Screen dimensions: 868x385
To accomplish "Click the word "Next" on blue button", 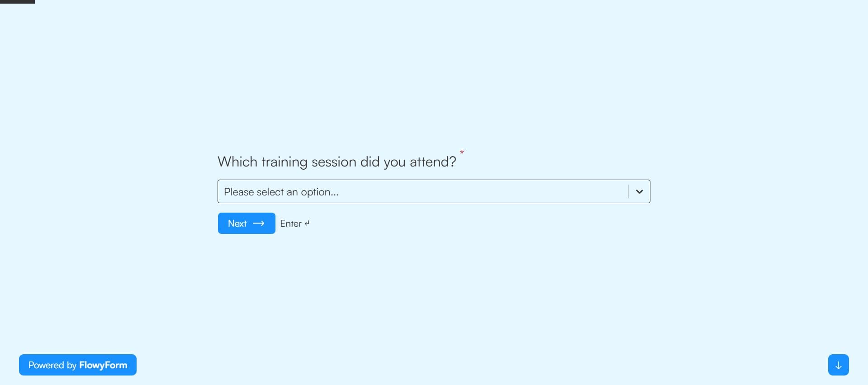I will pyautogui.click(x=237, y=223).
